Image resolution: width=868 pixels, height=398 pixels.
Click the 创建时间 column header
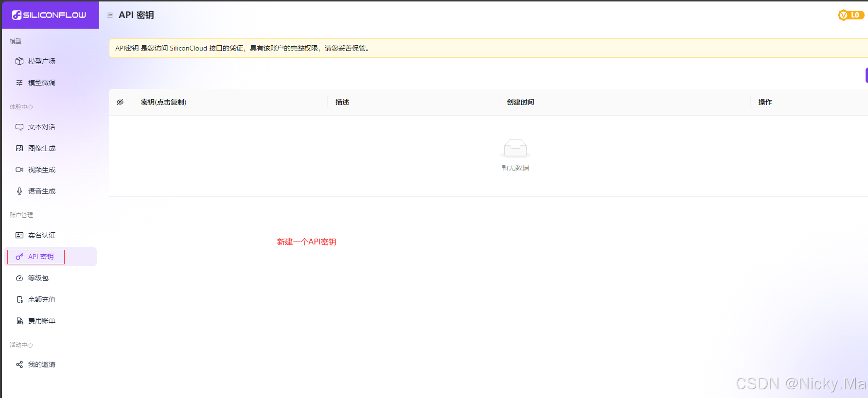click(x=520, y=102)
